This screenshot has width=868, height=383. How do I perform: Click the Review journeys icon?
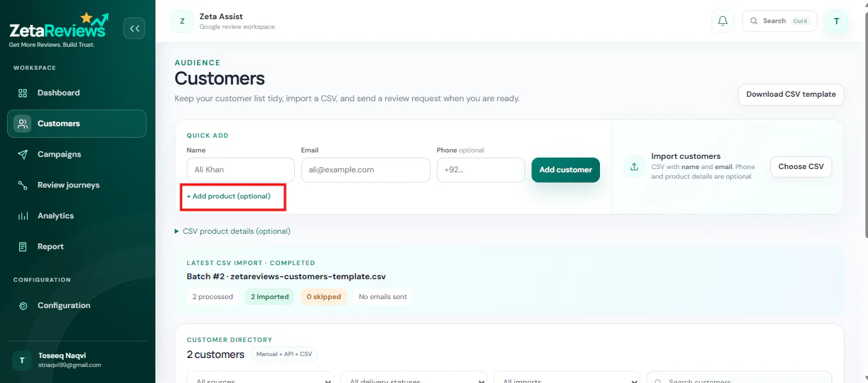pyautogui.click(x=23, y=185)
